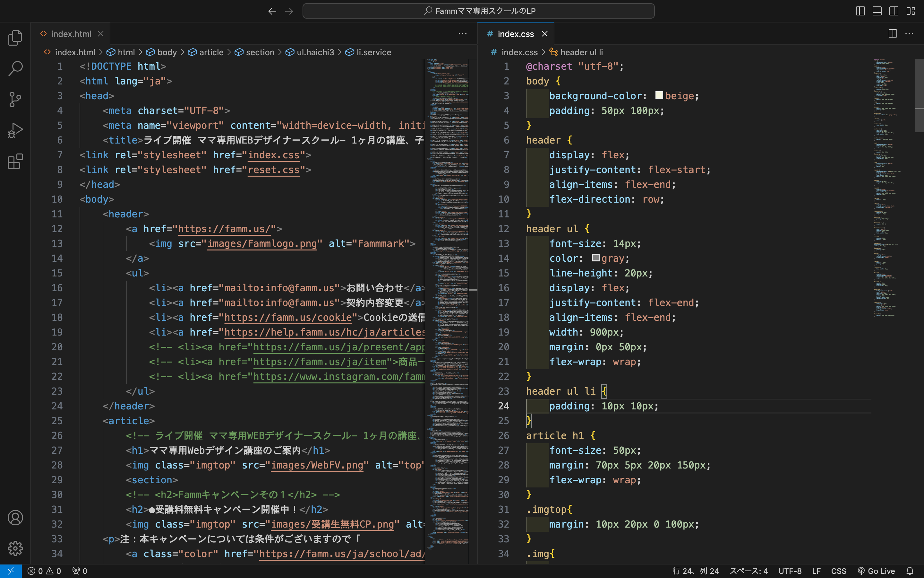Place cursor on CSS line 24 padding
Viewport: 924px width, 578px height.
click(x=604, y=406)
